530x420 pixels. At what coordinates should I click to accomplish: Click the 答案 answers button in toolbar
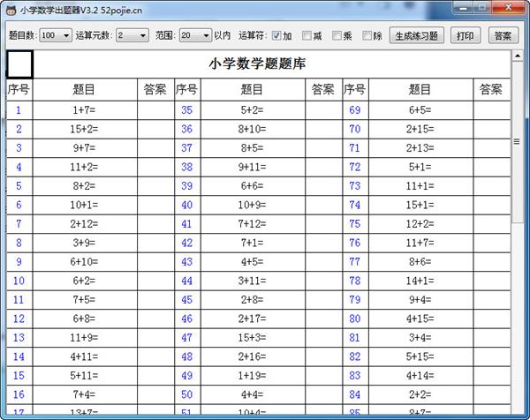[x=503, y=35]
